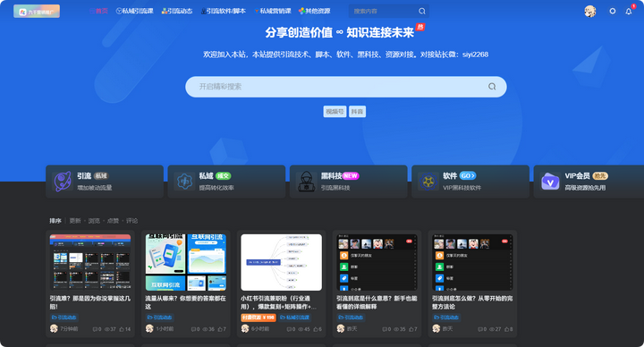Open title 引流到底怎么做？从零开始的完整方法论

472,302
